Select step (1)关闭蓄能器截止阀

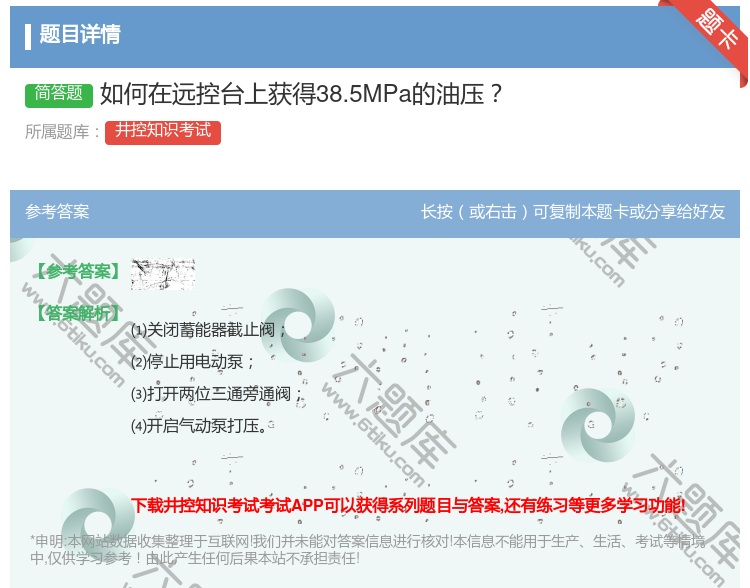(209, 330)
